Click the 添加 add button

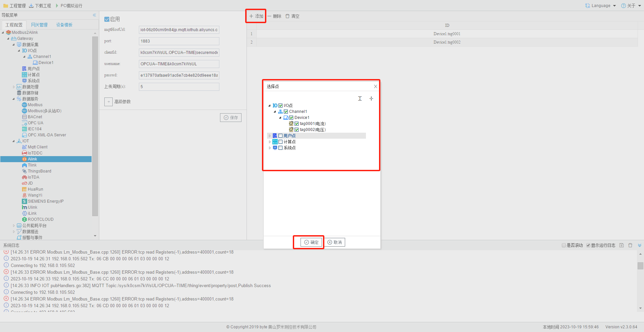(256, 16)
